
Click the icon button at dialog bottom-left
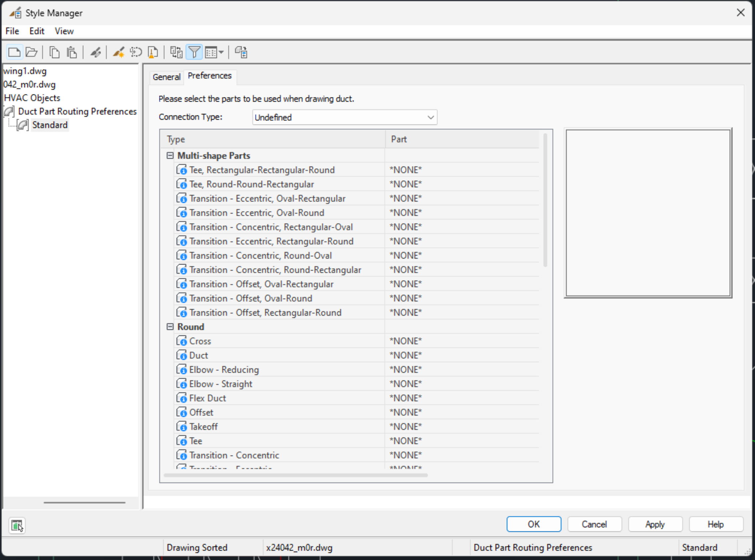click(x=17, y=525)
